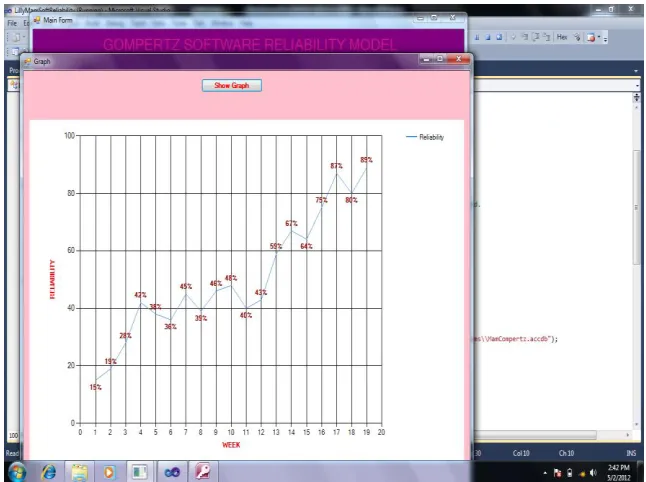
Task: Click the editor split handle above the scrollbar
Action: 637,96
